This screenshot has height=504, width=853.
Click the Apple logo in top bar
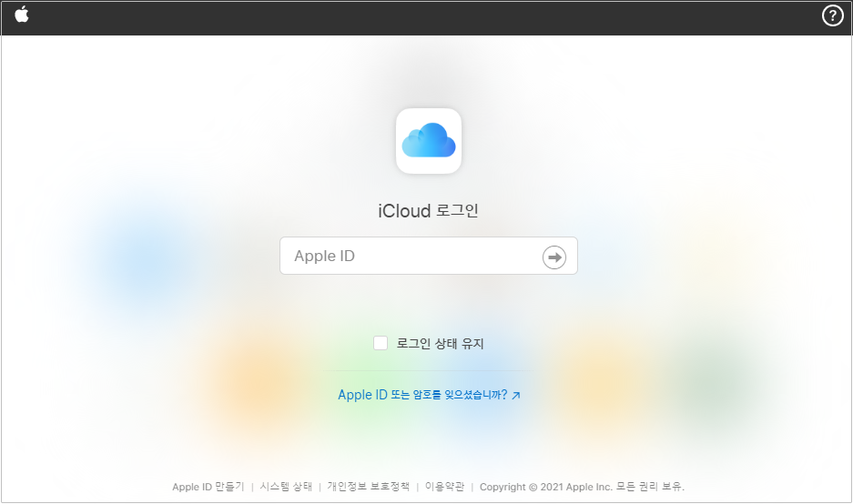22,15
